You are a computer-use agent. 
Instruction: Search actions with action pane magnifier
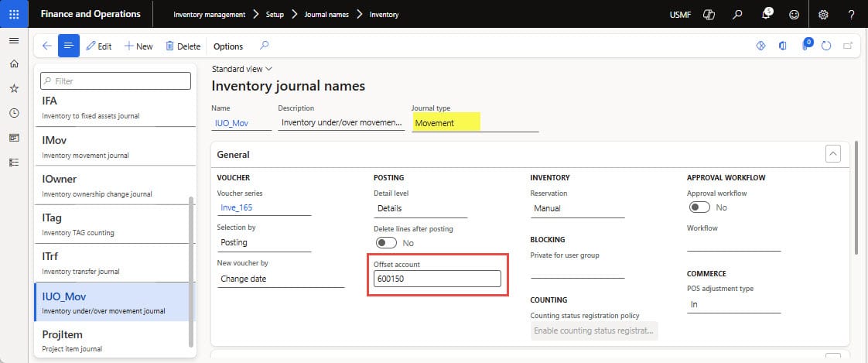tap(264, 46)
